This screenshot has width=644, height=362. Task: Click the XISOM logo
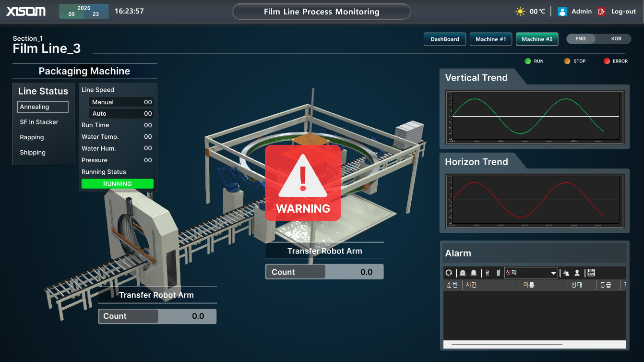coord(26,11)
